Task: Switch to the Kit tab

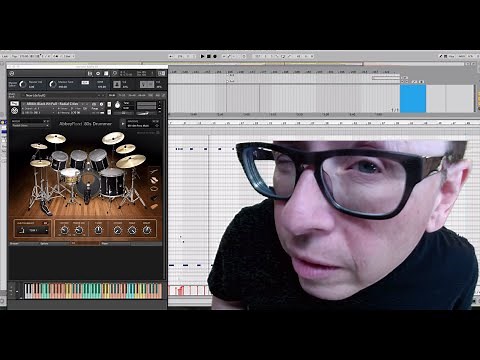Action: click(85, 244)
